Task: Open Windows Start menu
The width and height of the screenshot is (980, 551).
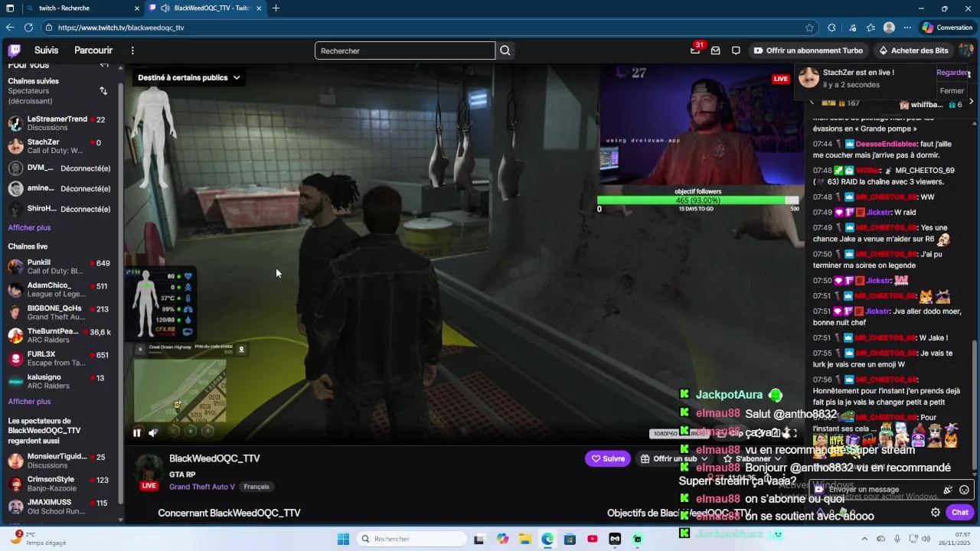Action: coord(343,539)
